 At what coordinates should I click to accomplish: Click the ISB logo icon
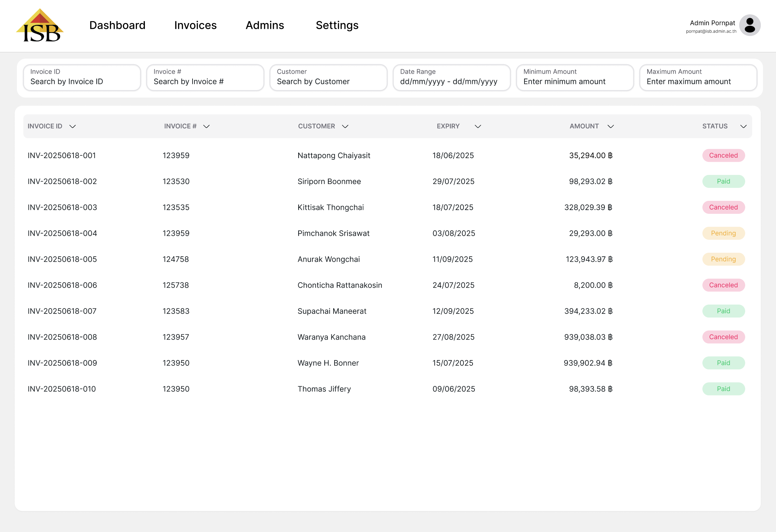click(40, 25)
